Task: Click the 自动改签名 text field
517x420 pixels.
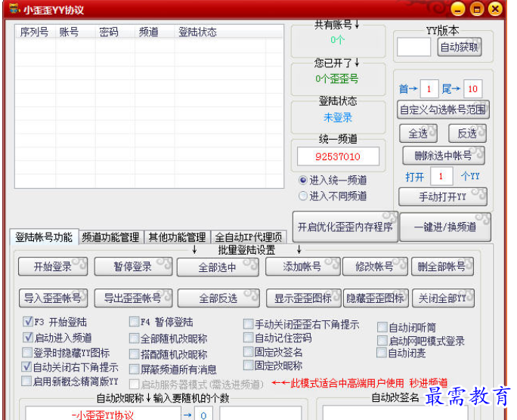Action: tap(395, 413)
